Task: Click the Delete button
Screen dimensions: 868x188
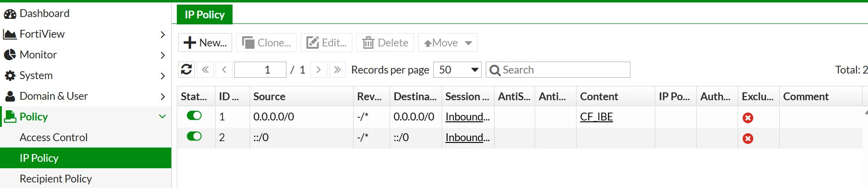Action: click(385, 43)
